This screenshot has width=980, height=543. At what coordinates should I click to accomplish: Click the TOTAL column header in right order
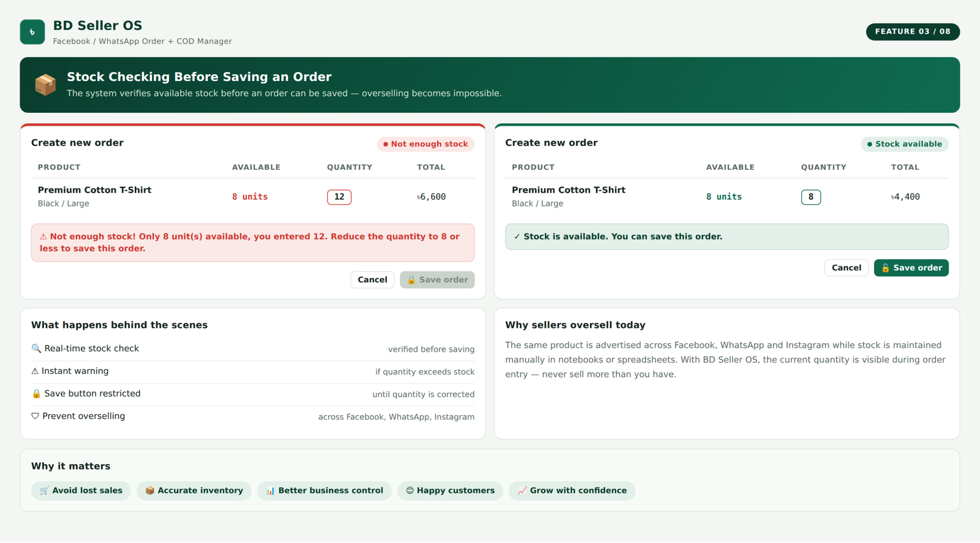(905, 167)
